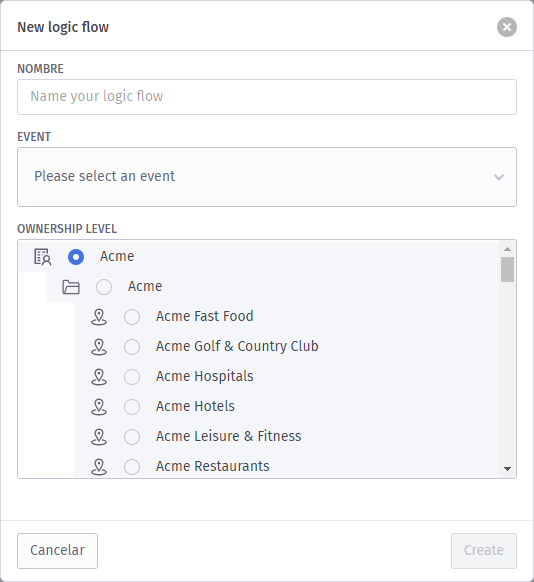Click the location pin icon beside Acme Hotels

(99, 407)
